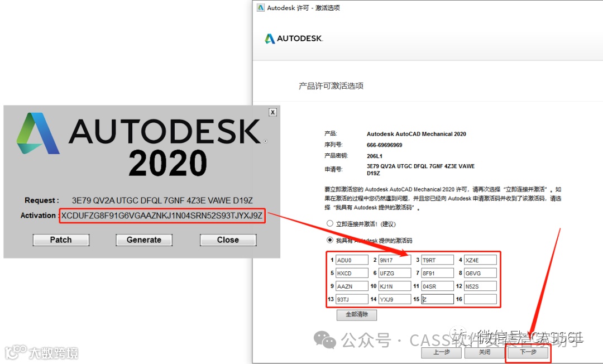Click activation field 7 containing 8F91
This screenshot has width=603, height=364.
437,274
